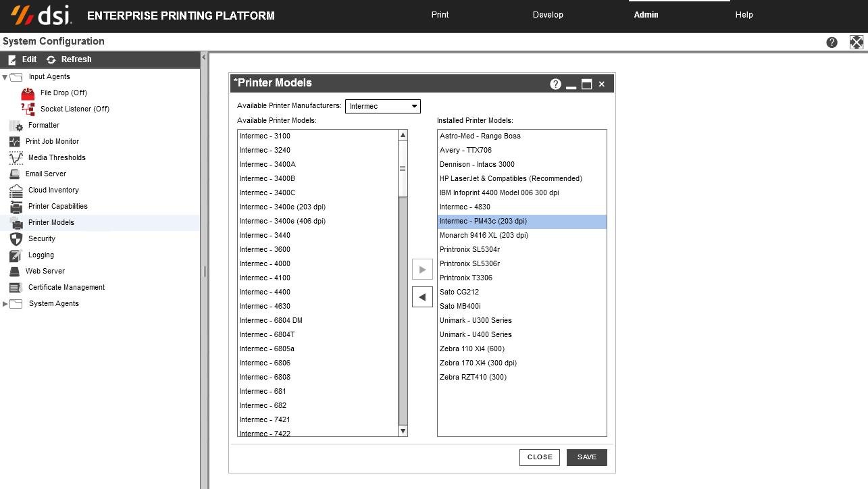Select Intermec - PM43c (203 dpi)

521,221
